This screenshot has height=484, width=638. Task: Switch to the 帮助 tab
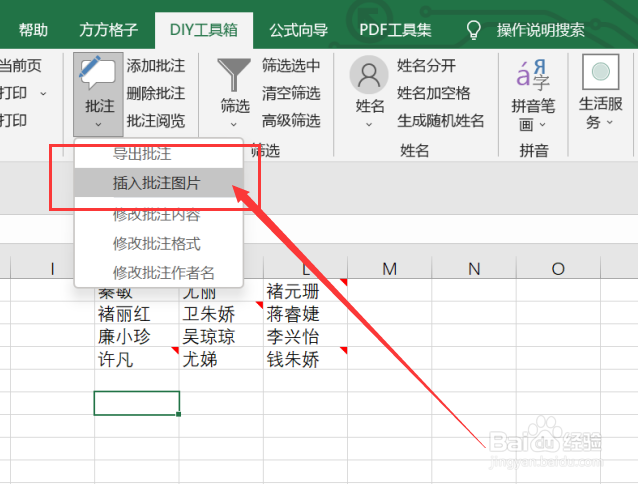[x=33, y=30]
